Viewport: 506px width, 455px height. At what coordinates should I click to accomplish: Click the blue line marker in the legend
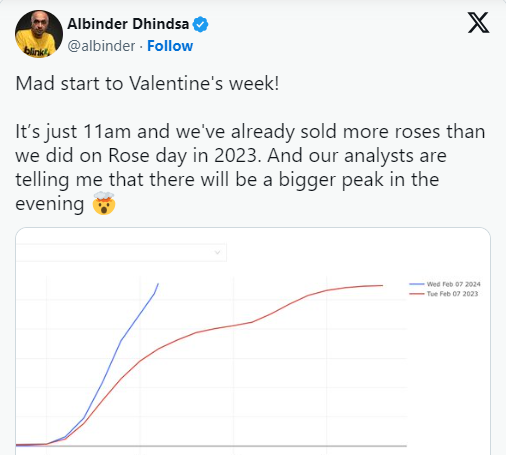coord(417,284)
